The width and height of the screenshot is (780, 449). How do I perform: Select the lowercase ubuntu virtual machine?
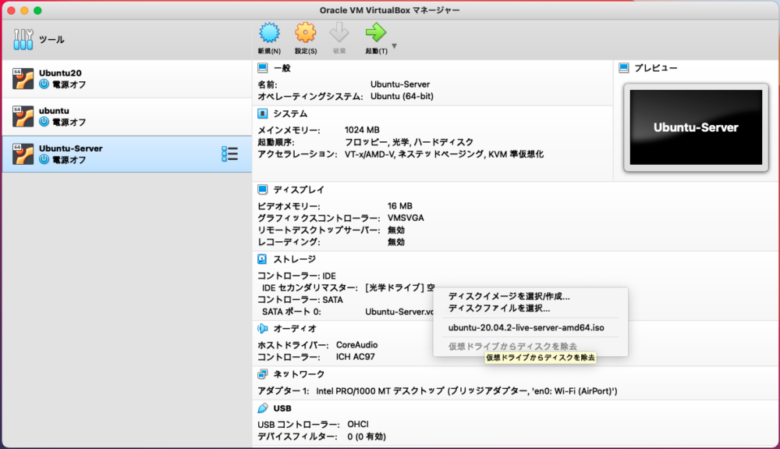click(127, 117)
